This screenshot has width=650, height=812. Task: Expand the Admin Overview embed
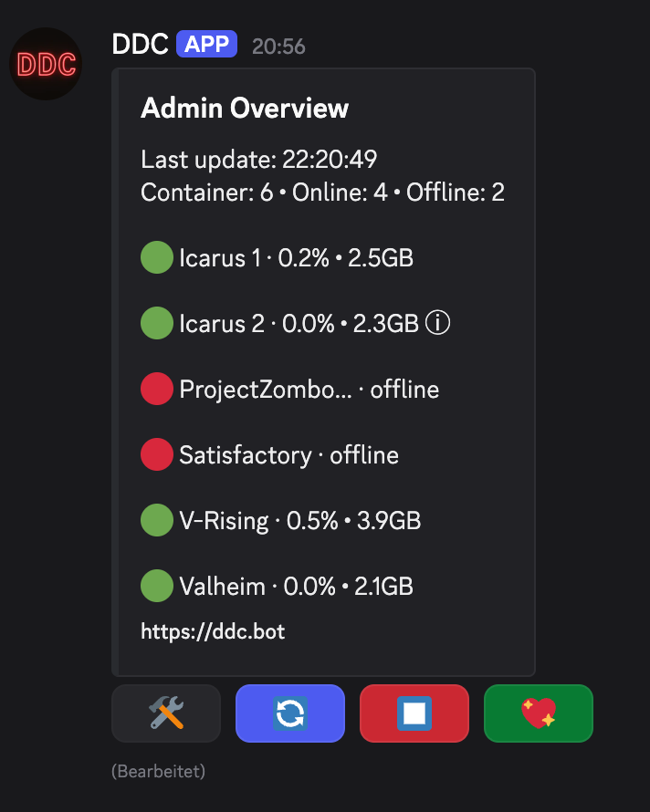pyautogui.click(x=324, y=365)
